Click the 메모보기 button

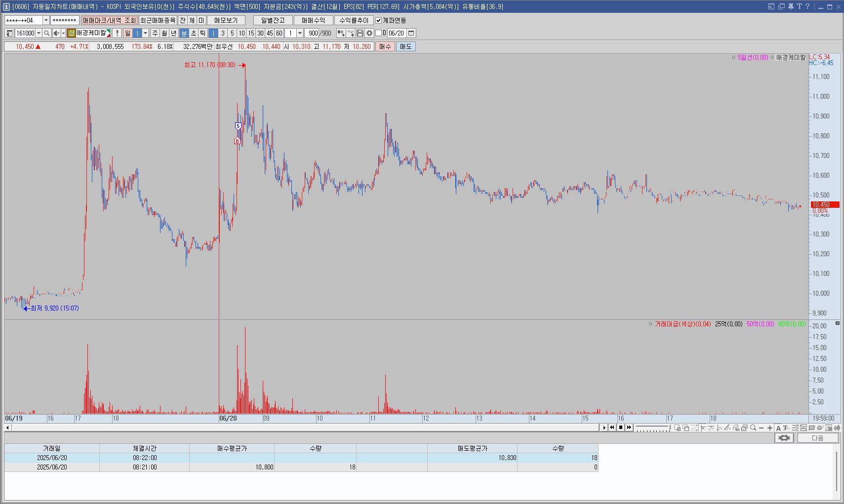point(226,20)
